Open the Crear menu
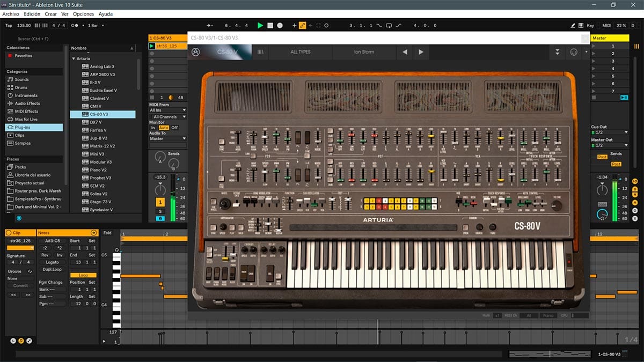644x362 pixels. coord(50,14)
